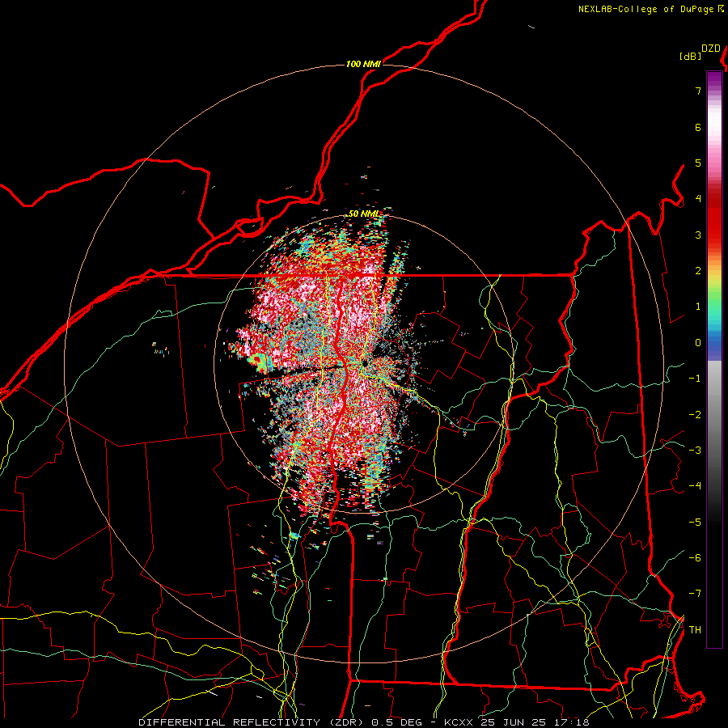Click the 4 value on the color scale
The image size is (728, 728).
point(698,199)
